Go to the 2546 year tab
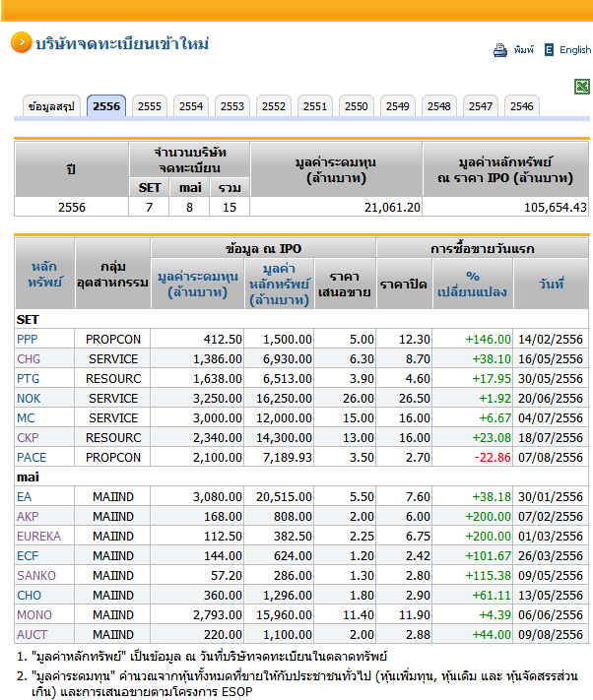593x700 pixels. coord(522,106)
